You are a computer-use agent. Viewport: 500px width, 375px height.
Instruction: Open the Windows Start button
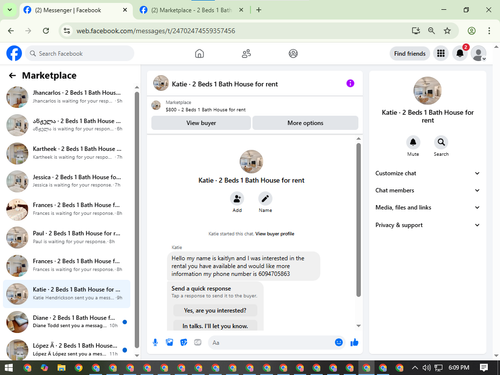8,368
